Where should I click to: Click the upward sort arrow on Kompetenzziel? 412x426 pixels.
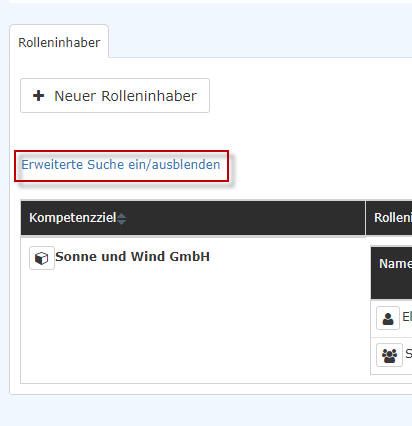pos(122,216)
